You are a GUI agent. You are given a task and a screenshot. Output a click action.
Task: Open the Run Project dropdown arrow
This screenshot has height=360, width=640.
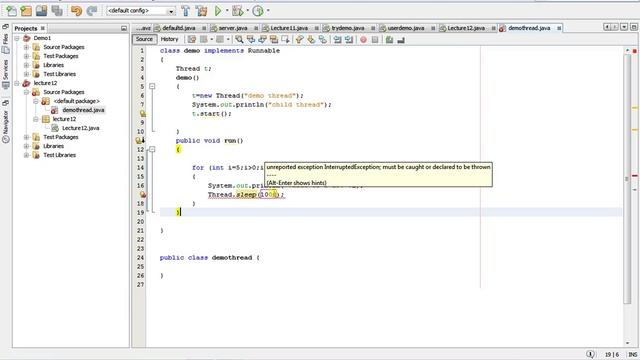pyautogui.click(x=227, y=11)
